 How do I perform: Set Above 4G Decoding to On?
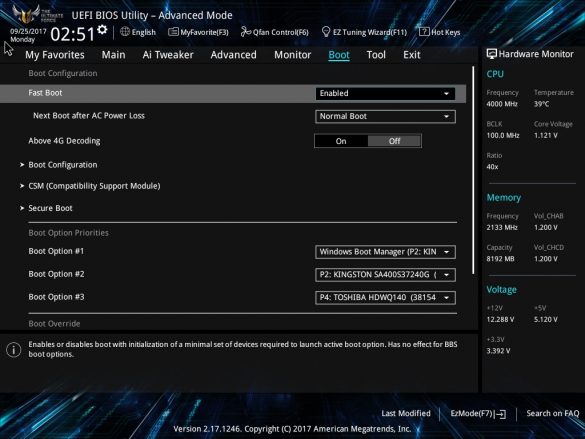pos(341,141)
